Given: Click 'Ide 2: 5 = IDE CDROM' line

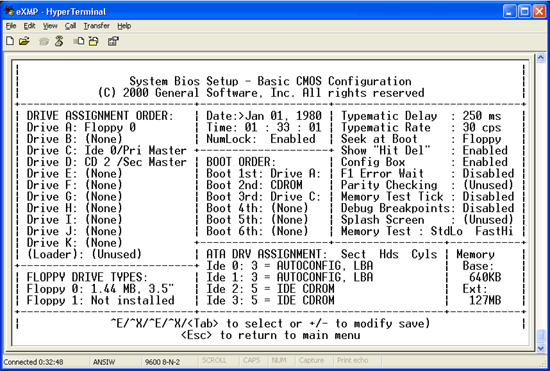Looking at the screenshot, I should [270, 289].
